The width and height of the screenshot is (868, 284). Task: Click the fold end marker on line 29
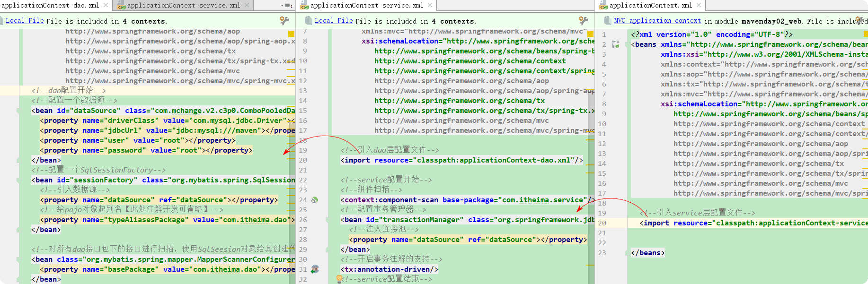coord(328,250)
